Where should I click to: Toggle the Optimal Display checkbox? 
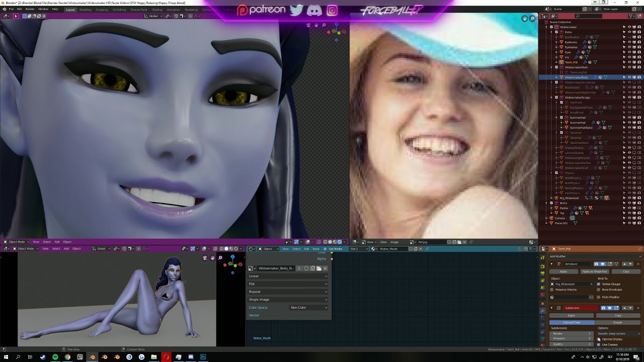point(598,339)
